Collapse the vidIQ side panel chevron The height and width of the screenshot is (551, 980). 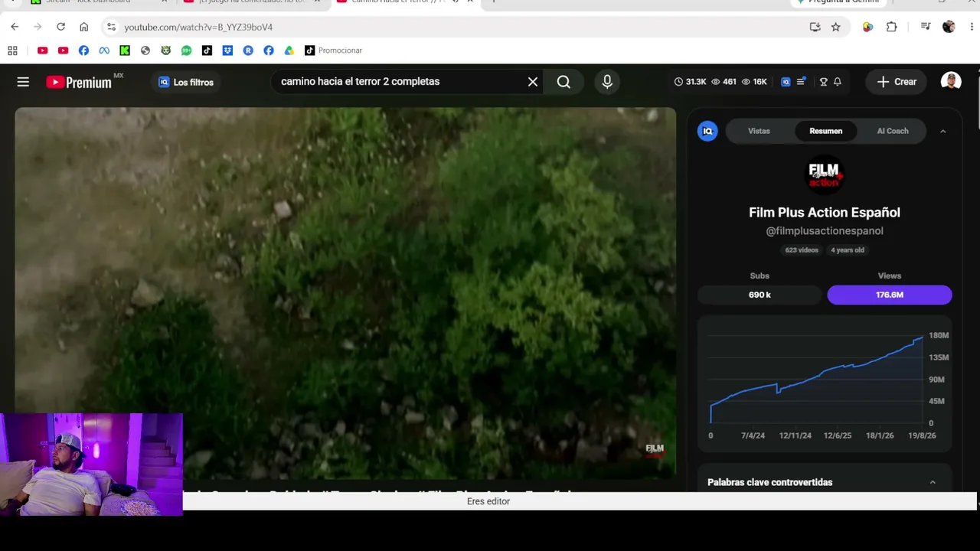(942, 131)
